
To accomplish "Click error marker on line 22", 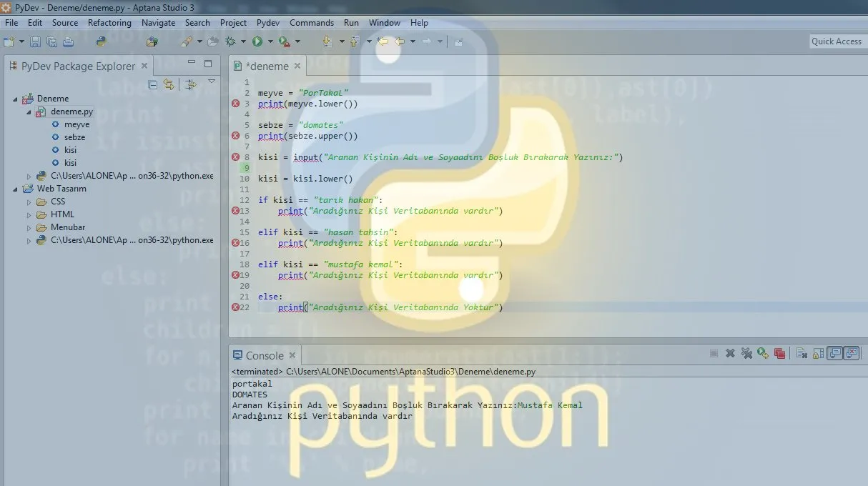I will tap(235, 307).
